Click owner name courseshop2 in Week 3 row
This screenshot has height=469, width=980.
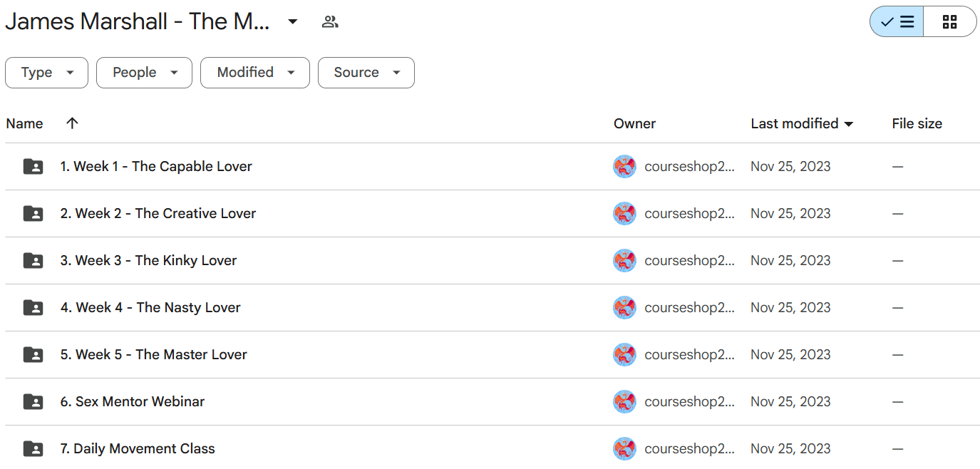pos(689,261)
